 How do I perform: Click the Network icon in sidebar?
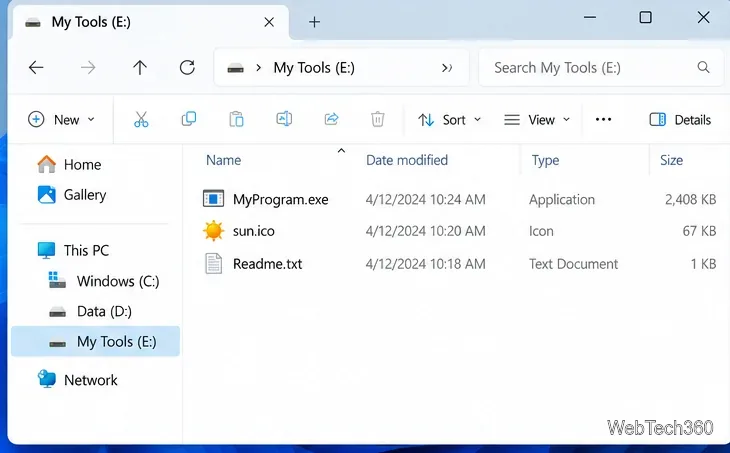[x=47, y=379]
